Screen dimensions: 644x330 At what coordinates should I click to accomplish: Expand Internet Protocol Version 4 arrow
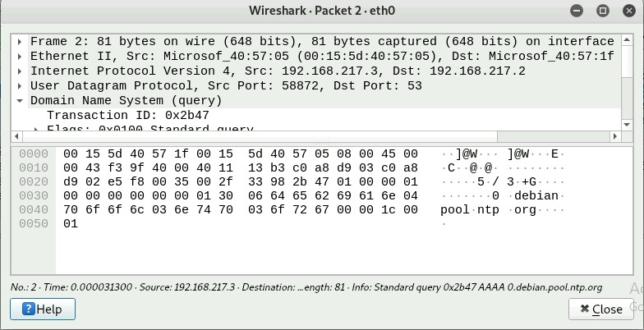(x=20, y=71)
